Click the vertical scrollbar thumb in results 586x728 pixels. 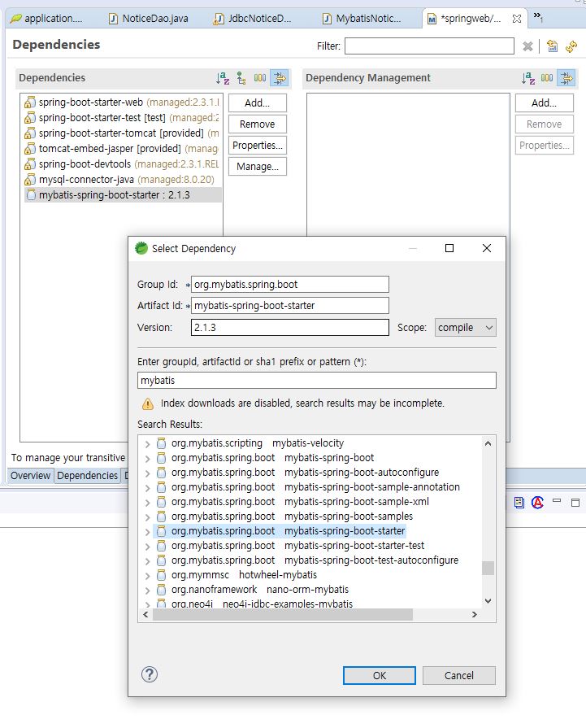click(488, 568)
